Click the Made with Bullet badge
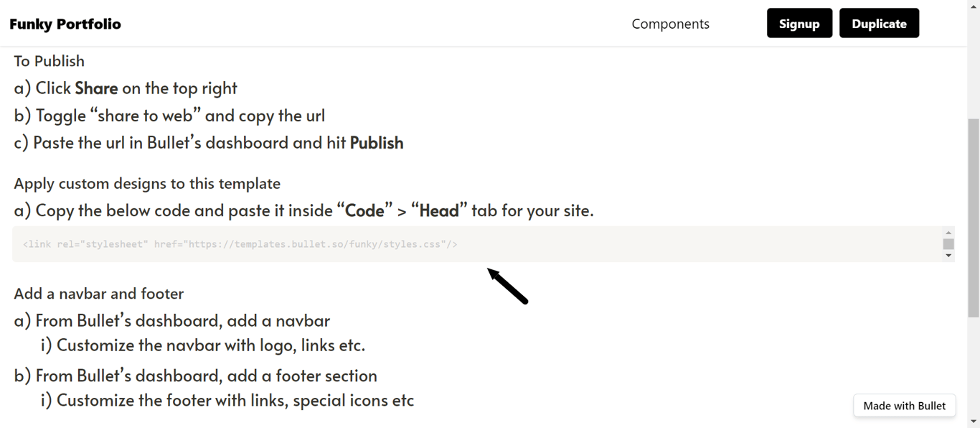The width and height of the screenshot is (980, 428). (904, 405)
